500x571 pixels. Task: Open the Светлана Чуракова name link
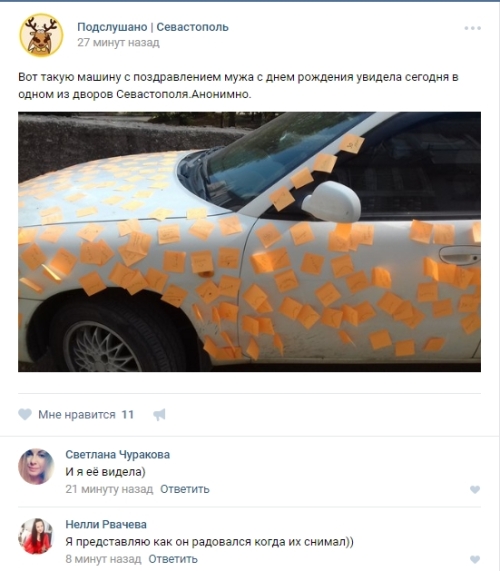pyautogui.click(x=118, y=454)
